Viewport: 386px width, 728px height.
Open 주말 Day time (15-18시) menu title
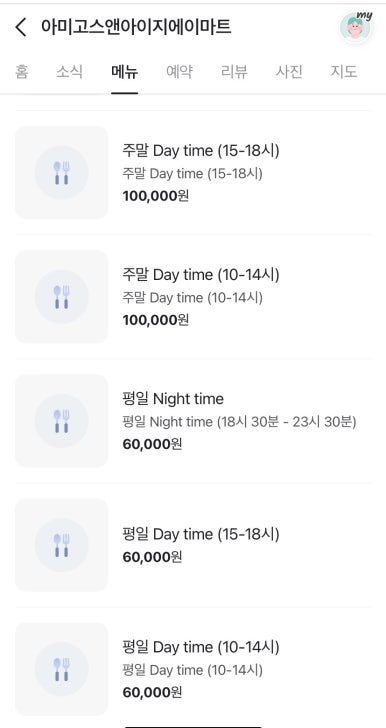201,151
